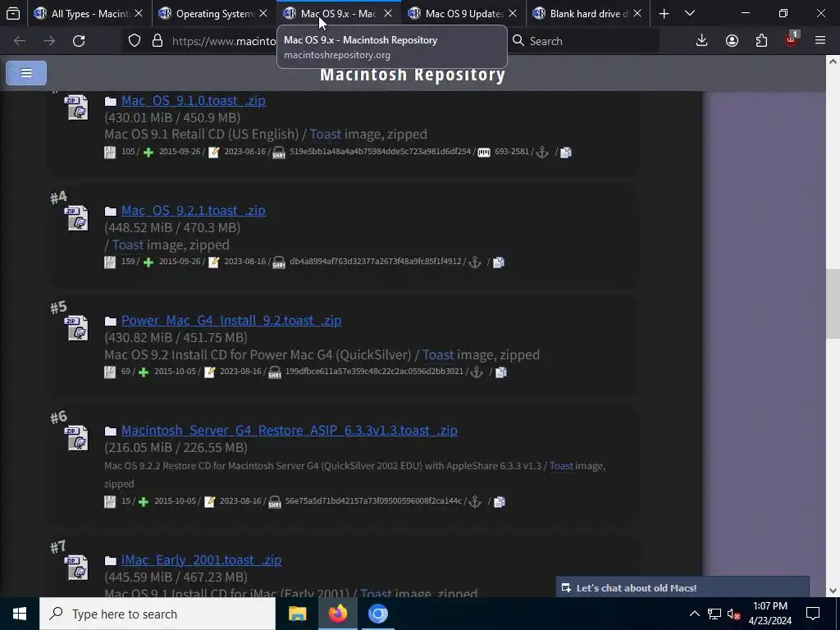
Task: Click the page vertical scrollbar thumb
Action: click(x=833, y=304)
